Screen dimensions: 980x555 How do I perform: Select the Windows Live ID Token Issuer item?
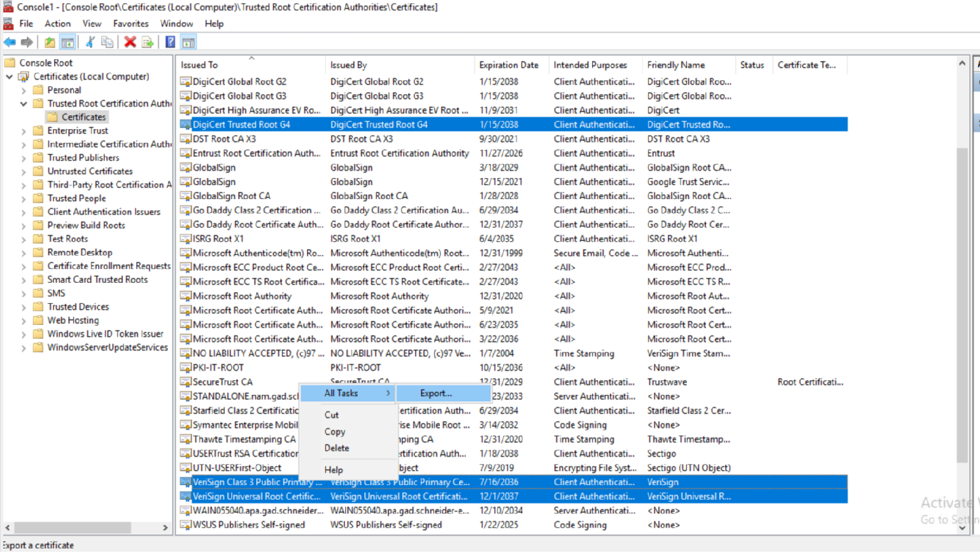pyautogui.click(x=105, y=334)
